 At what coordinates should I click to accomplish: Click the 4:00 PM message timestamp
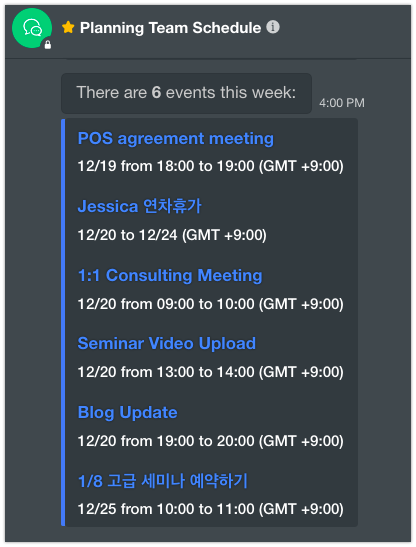pyautogui.click(x=342, y=103)
